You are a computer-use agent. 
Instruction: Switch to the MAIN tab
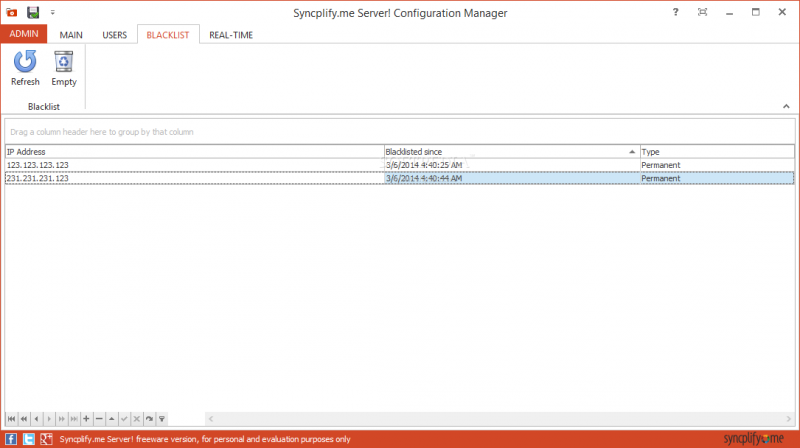71,35
